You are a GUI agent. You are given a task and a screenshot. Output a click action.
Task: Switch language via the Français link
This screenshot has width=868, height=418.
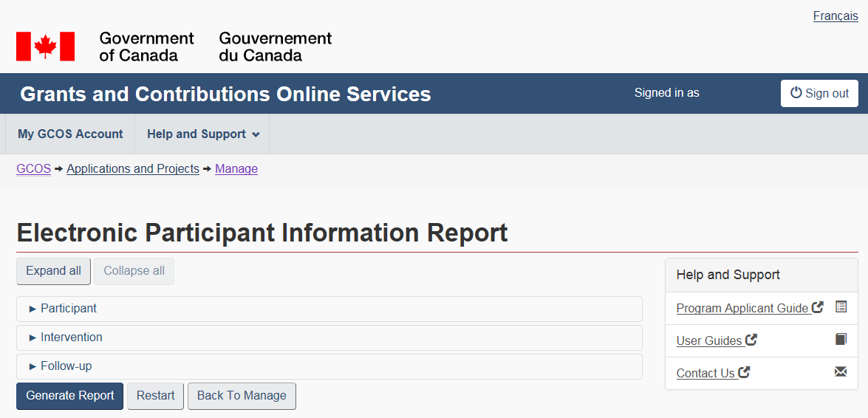click(x=835, y=16)
